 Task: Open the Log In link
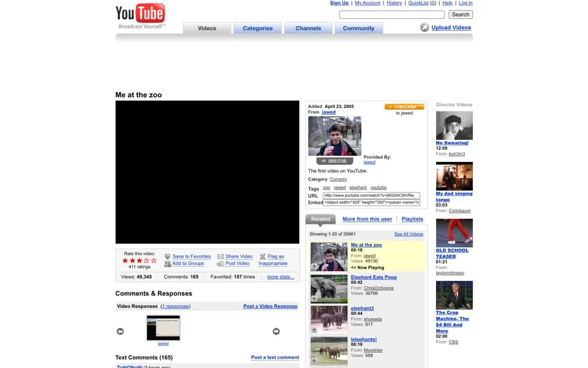point(466,3)
